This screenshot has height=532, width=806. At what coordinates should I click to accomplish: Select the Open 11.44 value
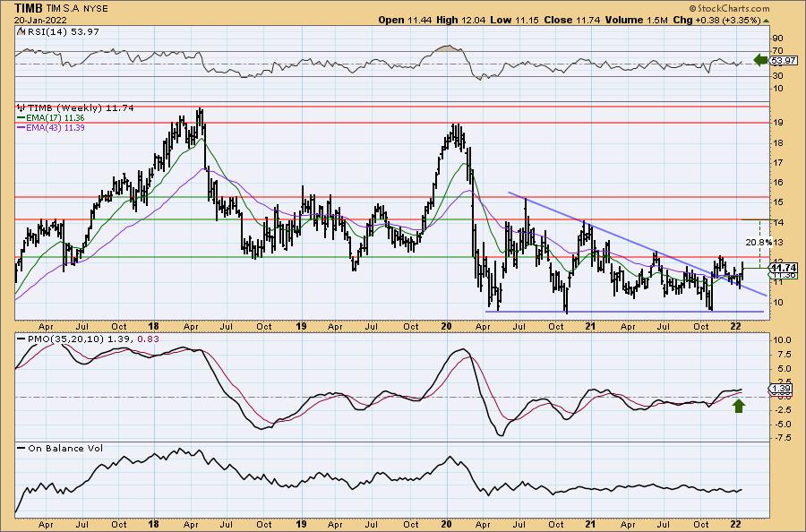406,20
